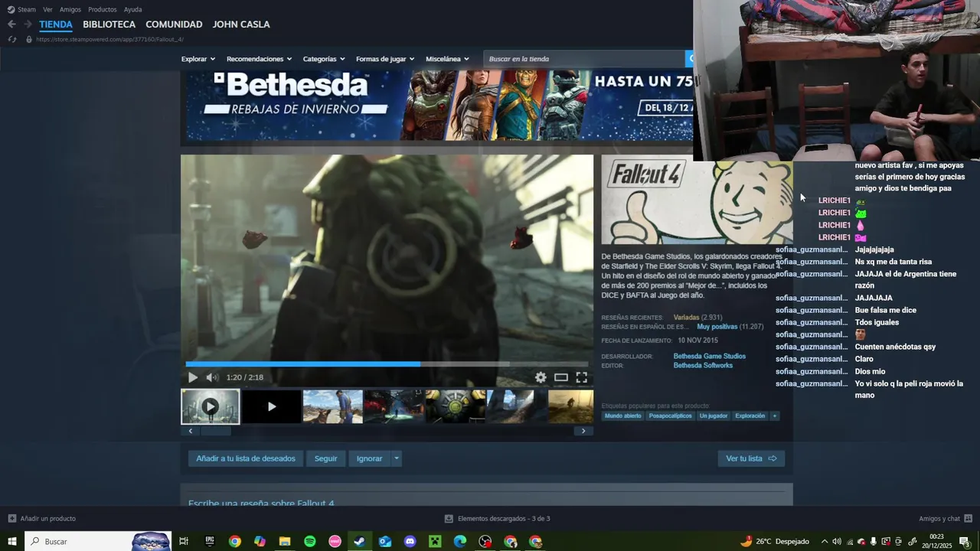980x551 pixels.
Task: Open Outlook from the taskbar
Action: [x=385, y=541]
